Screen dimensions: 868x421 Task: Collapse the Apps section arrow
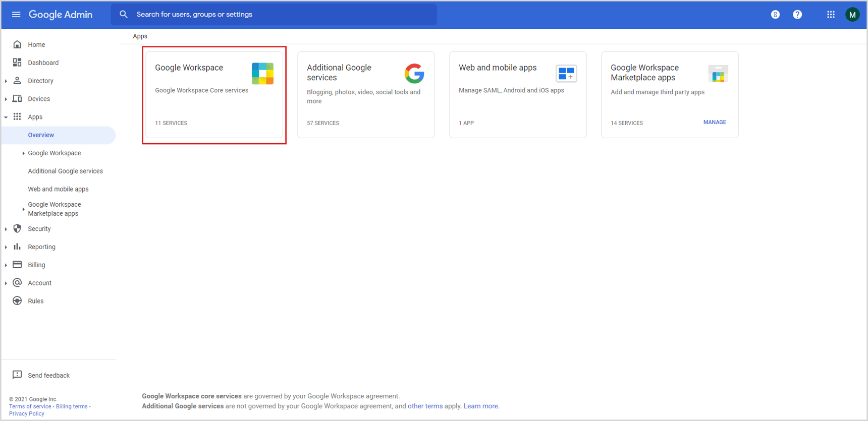6,117
